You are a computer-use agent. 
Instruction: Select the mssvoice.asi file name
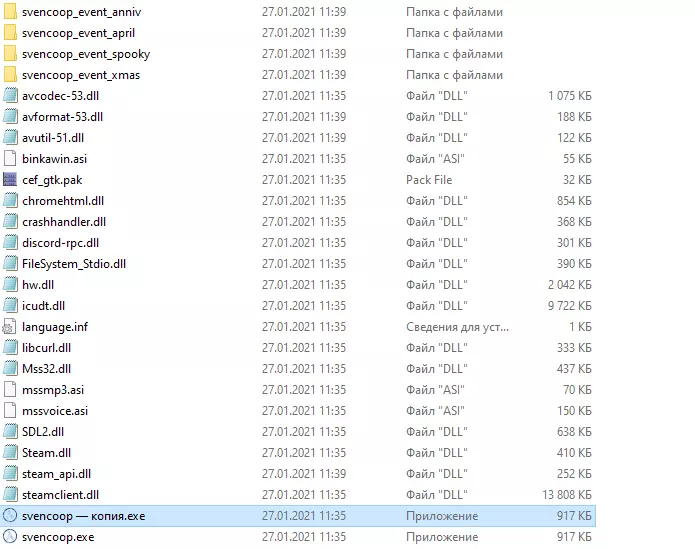click(55, 411)
